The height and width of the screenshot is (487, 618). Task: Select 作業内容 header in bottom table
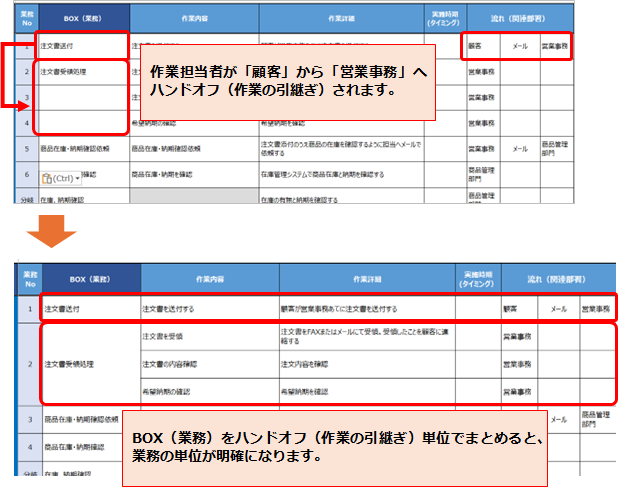(x=210, y=279)
